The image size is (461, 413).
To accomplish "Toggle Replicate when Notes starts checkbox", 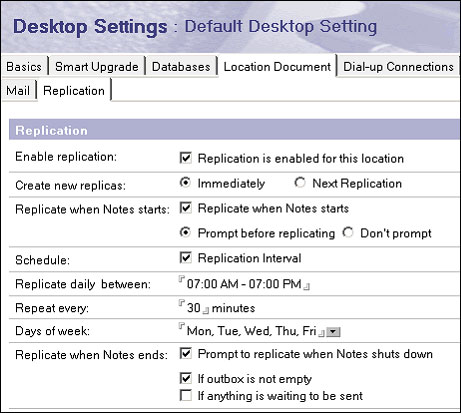I will click(x=186, y=208).
